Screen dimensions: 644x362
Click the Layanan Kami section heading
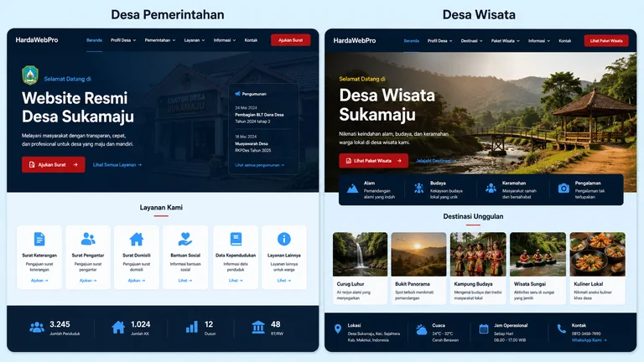tap(161, 207)
